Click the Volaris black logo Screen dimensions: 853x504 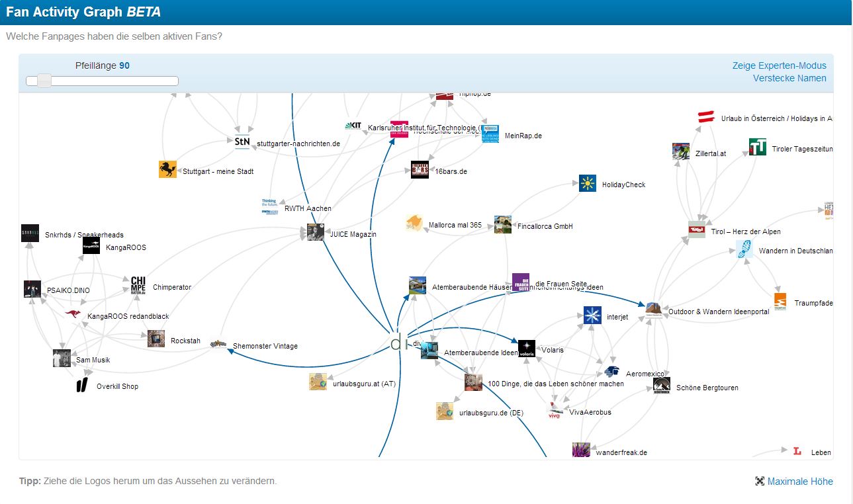pyautogui.click(x=527, y=349)
